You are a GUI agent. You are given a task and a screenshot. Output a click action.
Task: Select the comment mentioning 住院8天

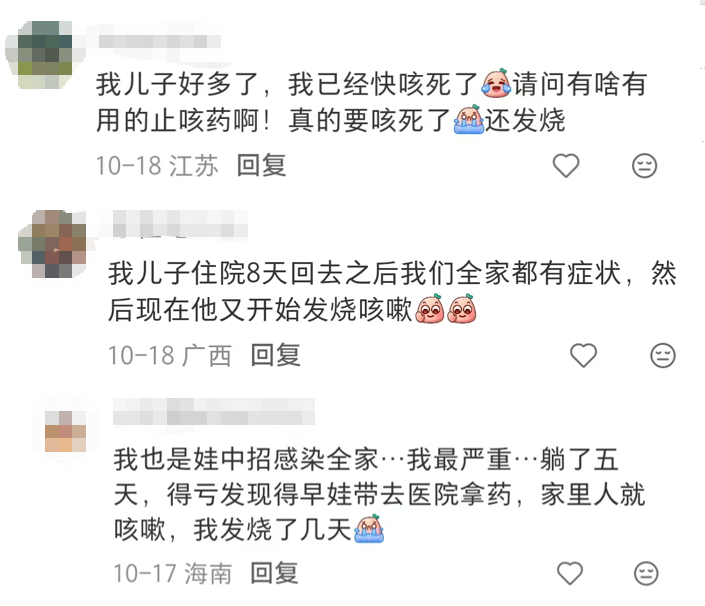tap(392, 291)
